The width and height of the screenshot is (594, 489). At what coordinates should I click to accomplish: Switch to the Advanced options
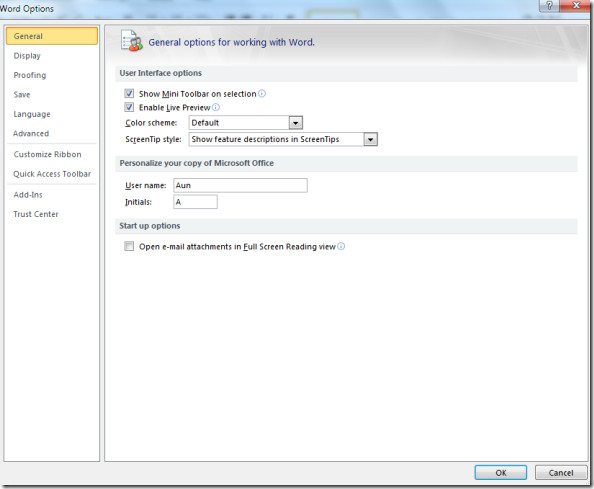[31, 133]
